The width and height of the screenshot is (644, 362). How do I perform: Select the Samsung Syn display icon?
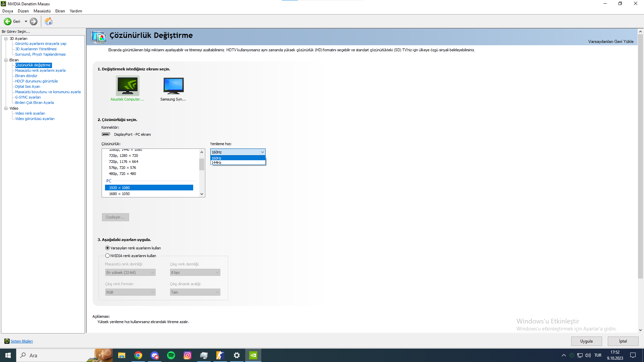coord(173,86)
